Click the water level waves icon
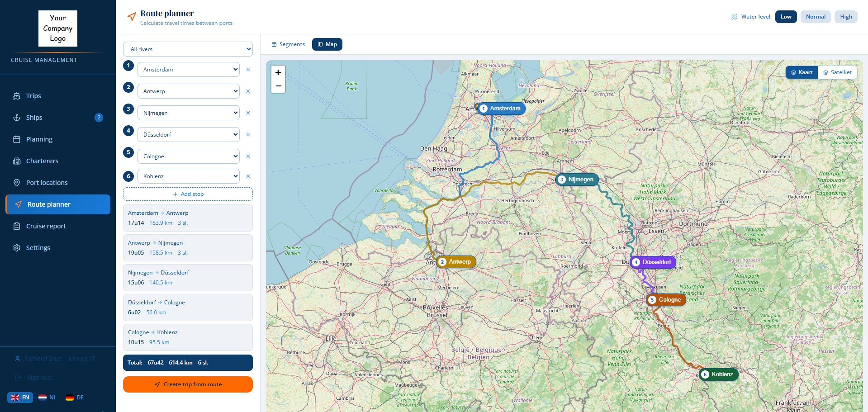This screenshot has width=868, height=412. [734, 17]
